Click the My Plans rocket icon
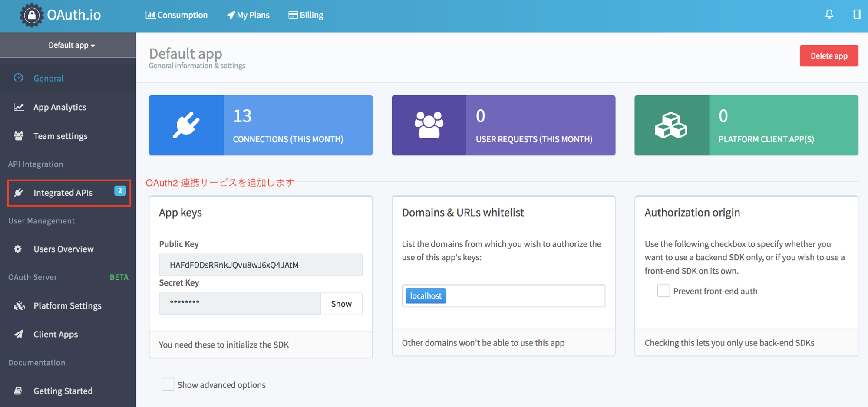Screen dimensions: 868x407 pos(231,15)
